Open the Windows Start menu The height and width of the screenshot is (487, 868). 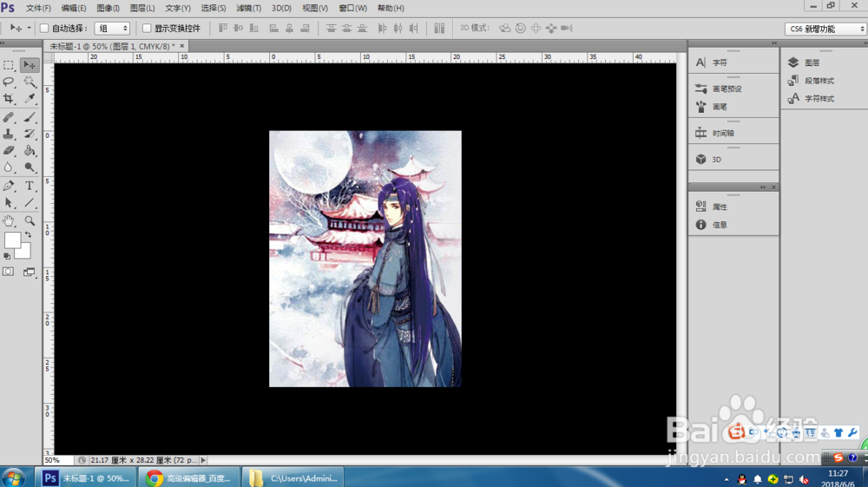[x=13, y=477]
